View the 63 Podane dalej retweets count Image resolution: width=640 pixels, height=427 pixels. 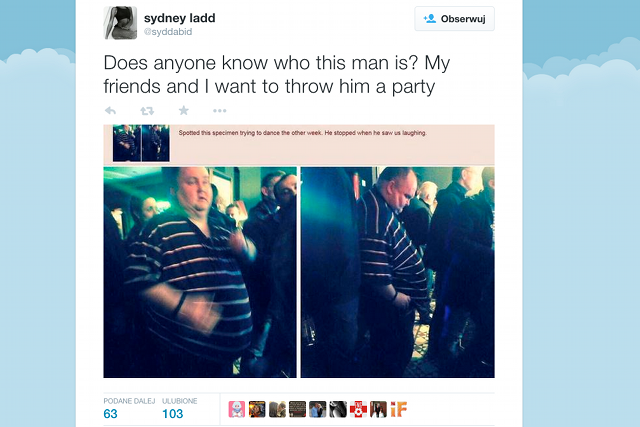(110, 414)
